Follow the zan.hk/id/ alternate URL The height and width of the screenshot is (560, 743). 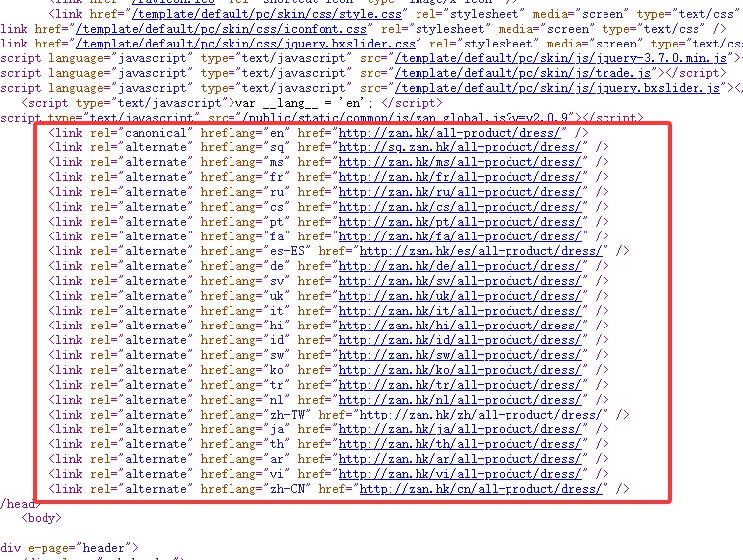pyautogui.click(x=460, y=340)
